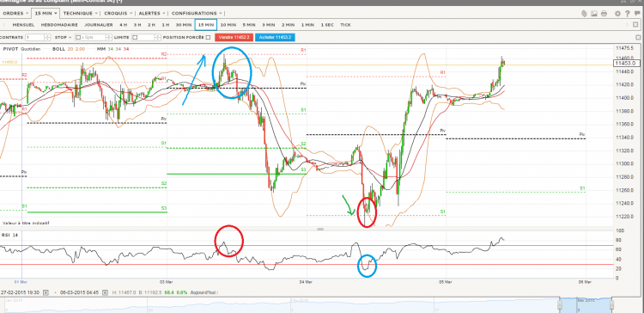Viewport: 644px width, 313px height.
Task: Click the red Vendre 11452.2 button
Action: pyautogui.click(x=234, y=38)
